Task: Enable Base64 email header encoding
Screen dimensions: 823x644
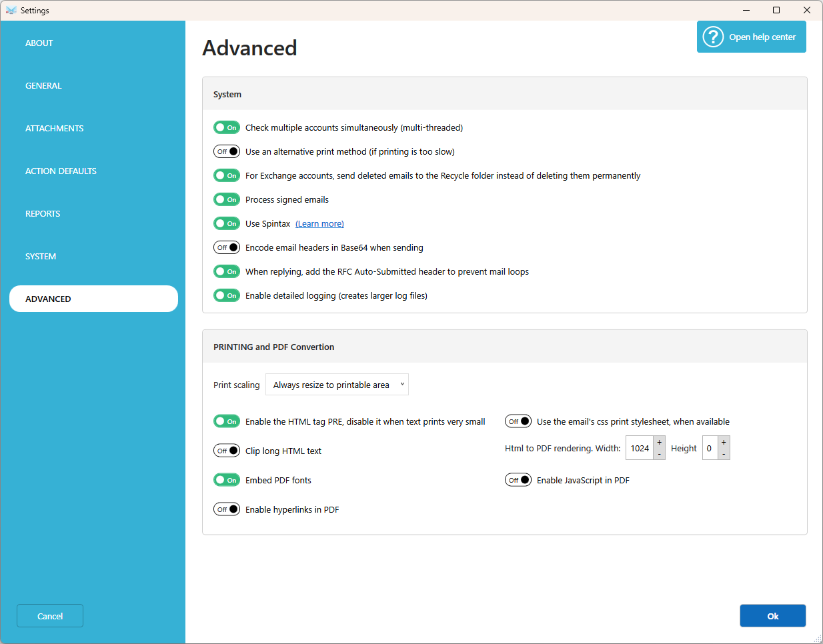Action: 227,247
